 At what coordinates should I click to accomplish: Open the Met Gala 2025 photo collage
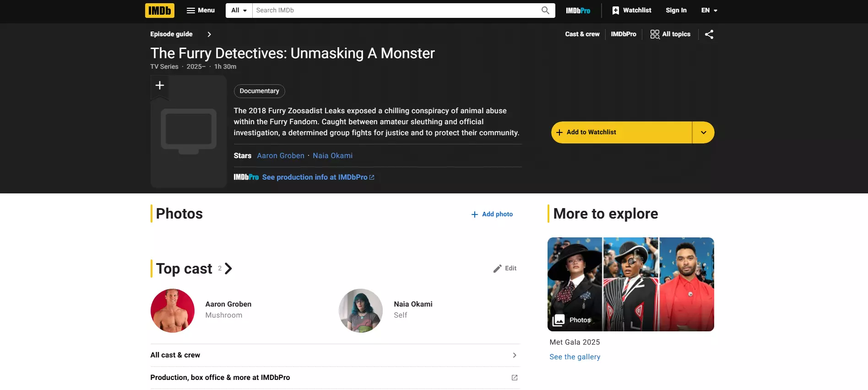click(631, 284)
